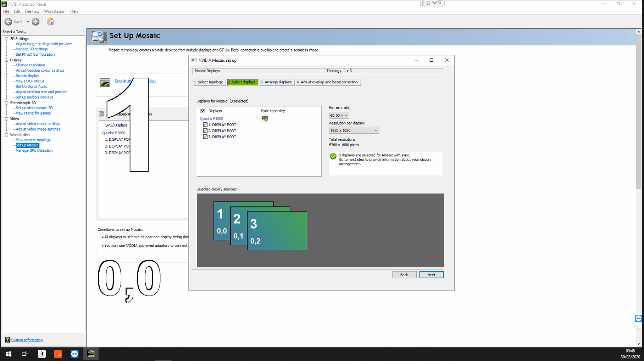Open Set PhysX Configuration

pyautogui.click(x=35, y=54)
